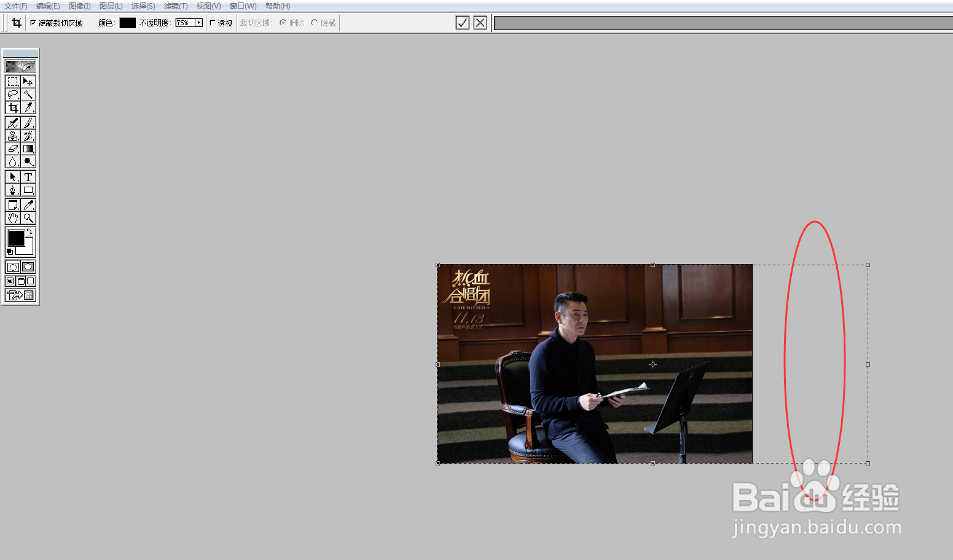Open the 窗口(W) menu
The height and width of the screenshot is (560, 953).
243,6
